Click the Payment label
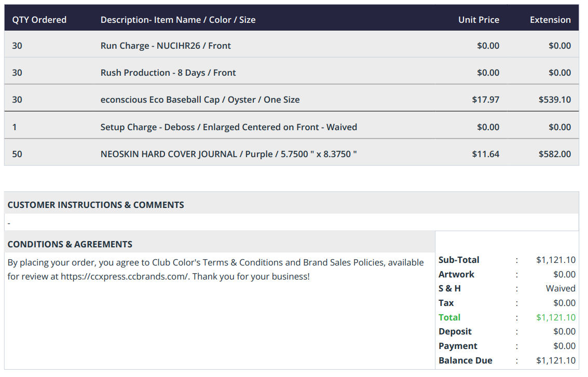This screenshot has width=588, height=377. [x=458, y=346]
